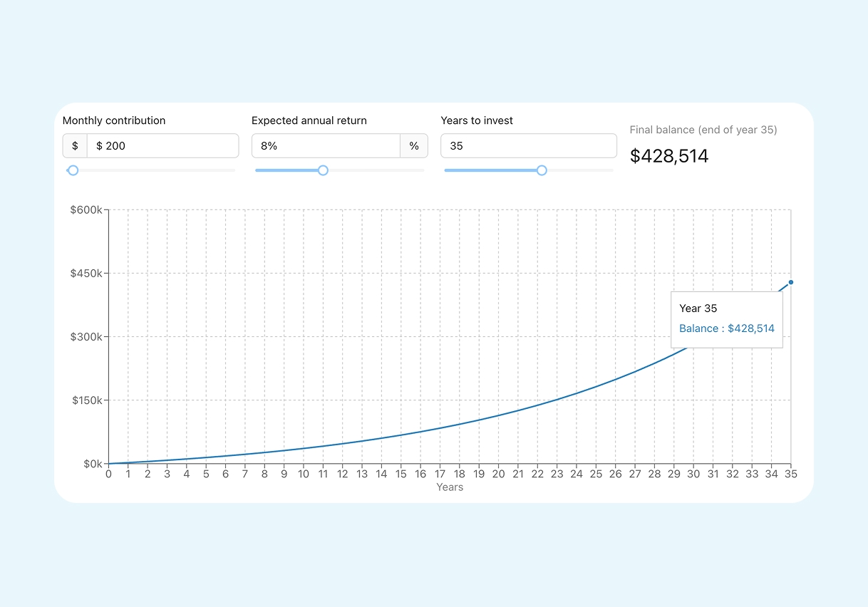868x607 pixels.
Task: Click the Expected annual return input field
Action: [326, 146]
